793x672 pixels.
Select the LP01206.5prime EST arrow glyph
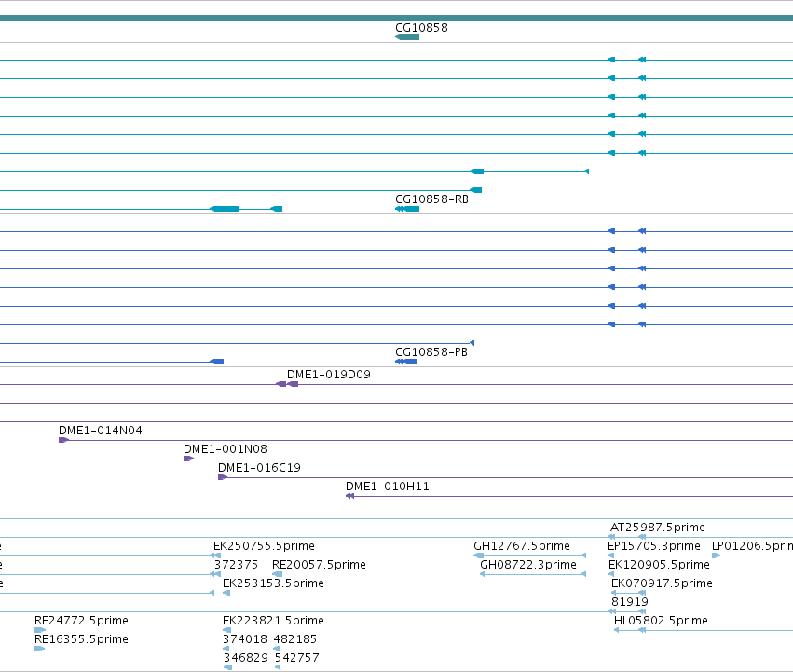click(x=717, y=555)
